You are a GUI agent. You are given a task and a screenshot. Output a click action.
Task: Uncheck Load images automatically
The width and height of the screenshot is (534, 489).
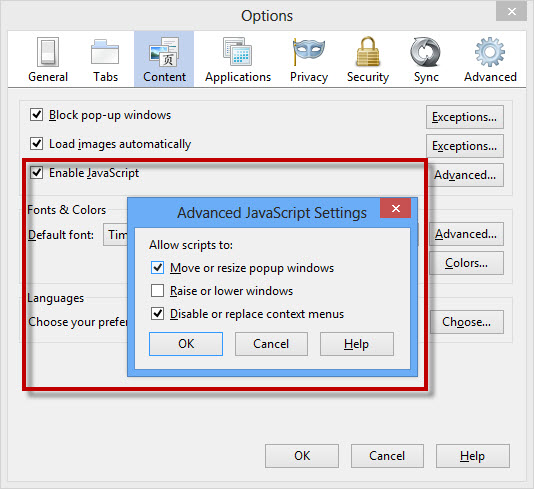tap(36, 144)
